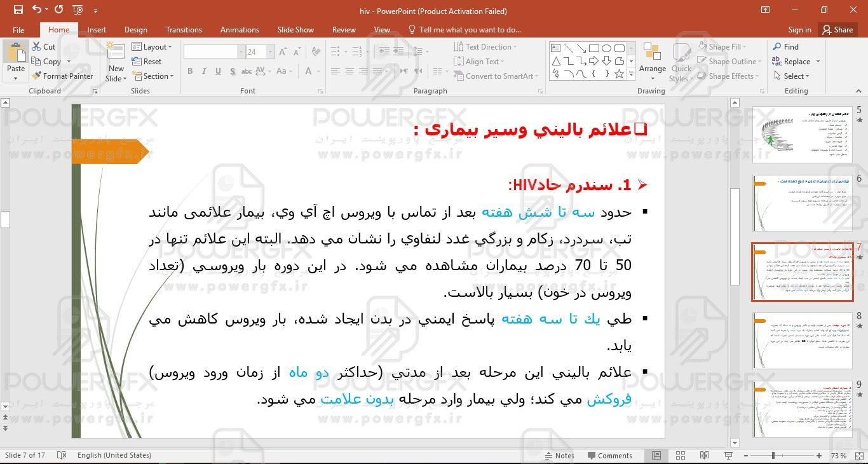Expand the Layout dropdown
The width and height of the screenshot is (868, 464).
pos(153,47)
